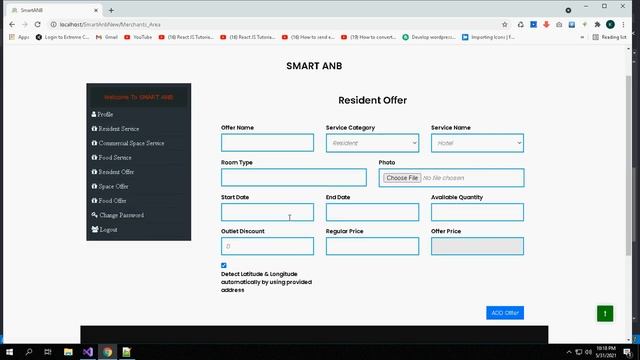Open the Chrome three-dot menu
The width and height of the screenshot is (640, 360).
623,24
